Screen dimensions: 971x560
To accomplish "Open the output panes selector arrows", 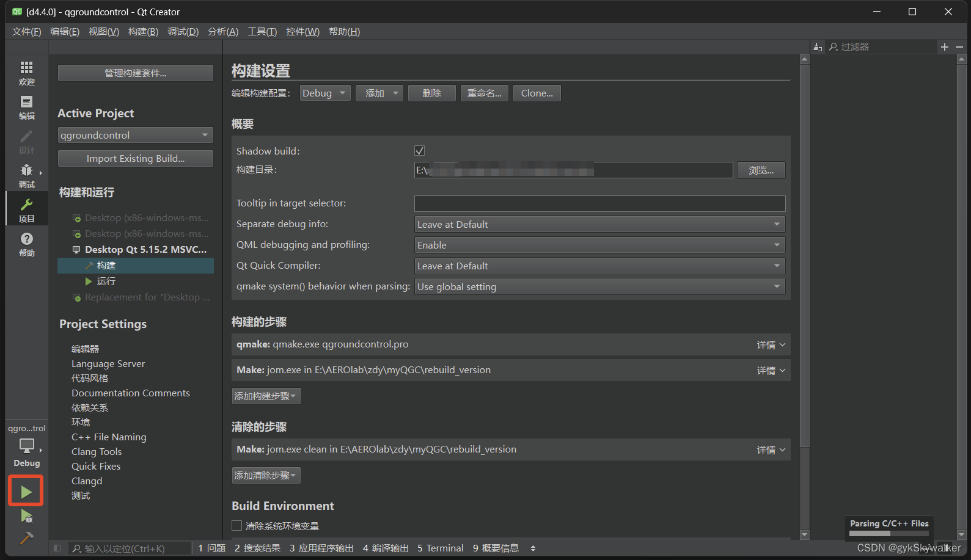I will tap(533, 548).
